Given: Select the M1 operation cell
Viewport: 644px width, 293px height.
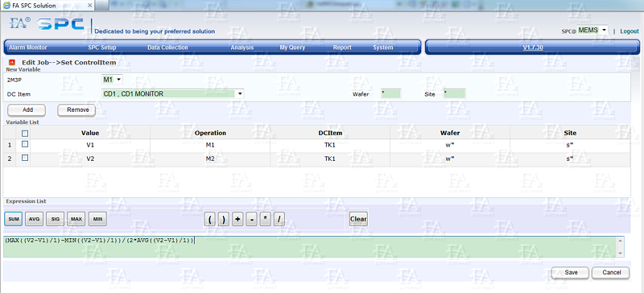Looking at the screenshot, I should tap(210, 146).
